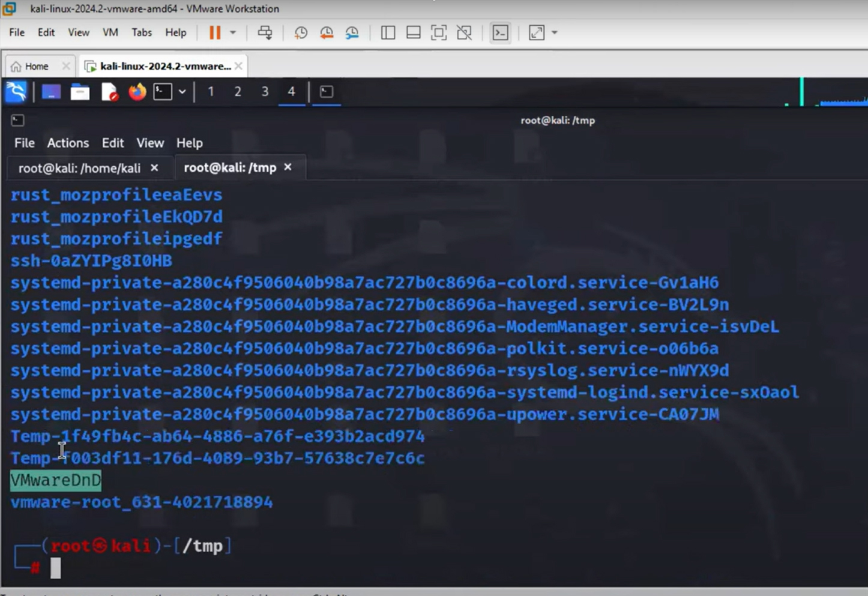The image size is (868, 596).
Task: Close the kali-linux-2024.2-vmware tab
Action: tap(239, 66)
